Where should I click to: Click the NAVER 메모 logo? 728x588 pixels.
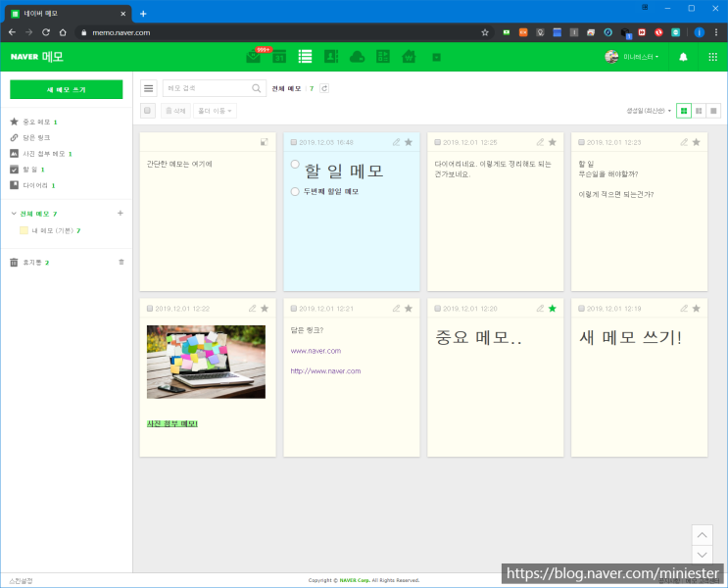click(36, 57)
